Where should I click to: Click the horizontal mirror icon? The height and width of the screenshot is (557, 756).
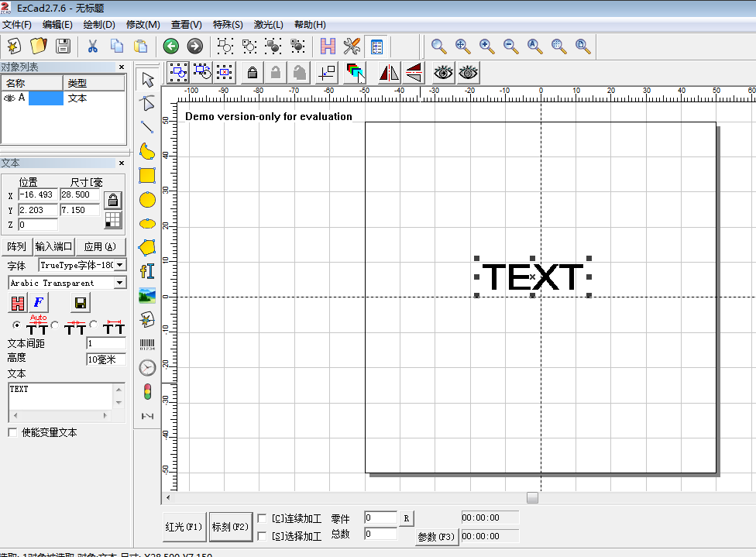(389, 73)
